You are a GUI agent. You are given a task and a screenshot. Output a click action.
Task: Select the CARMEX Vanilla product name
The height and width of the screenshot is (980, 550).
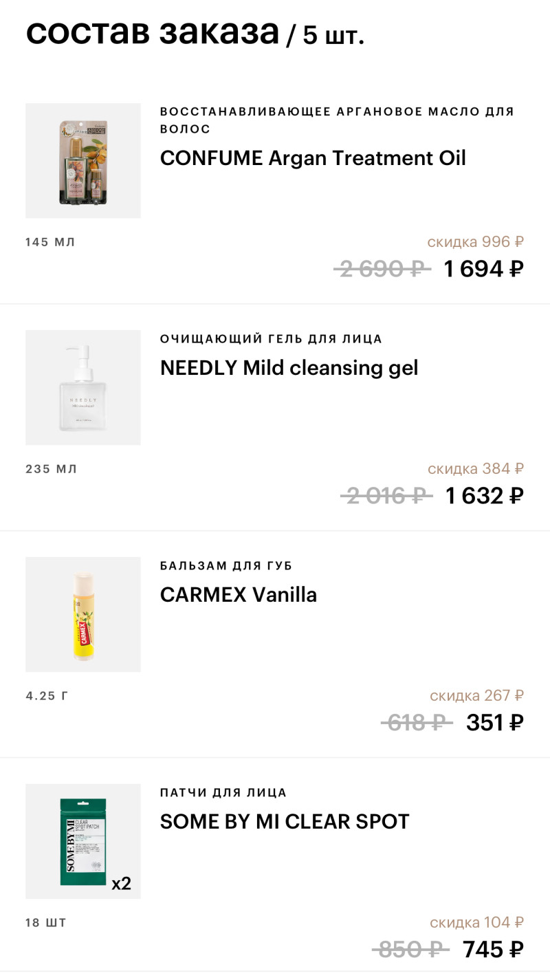[x=238, y=595]
